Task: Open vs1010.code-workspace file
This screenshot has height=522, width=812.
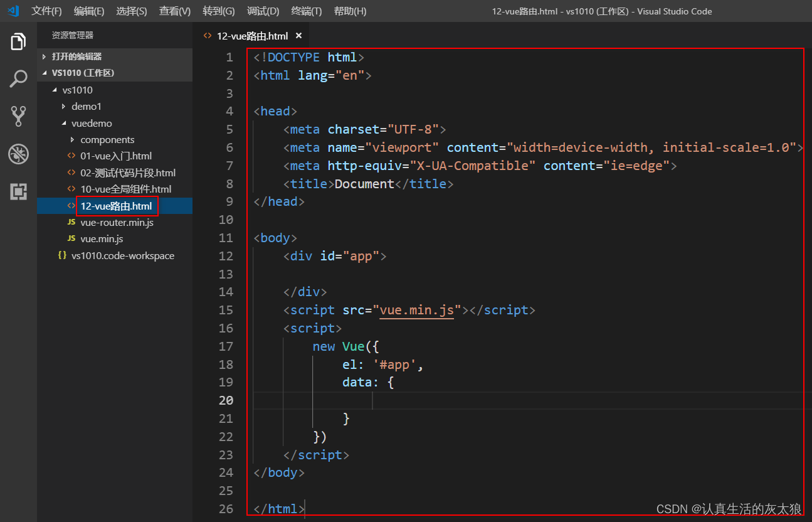Action: point(123,255)
